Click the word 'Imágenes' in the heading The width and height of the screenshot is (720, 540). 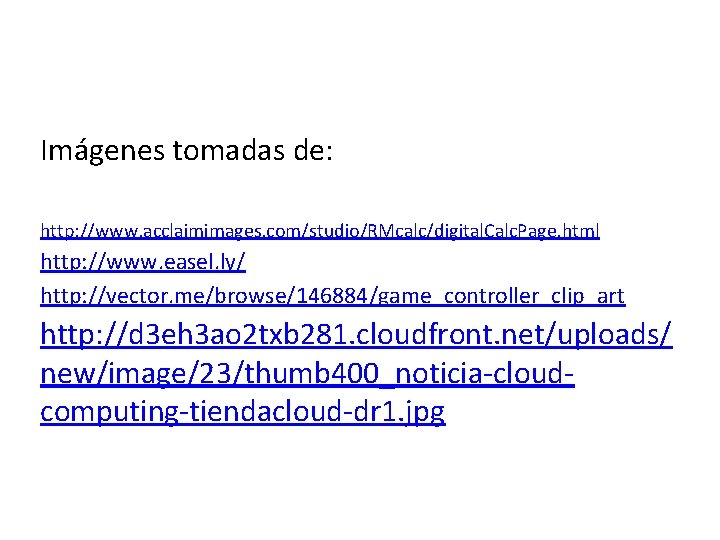pos(102,152)
